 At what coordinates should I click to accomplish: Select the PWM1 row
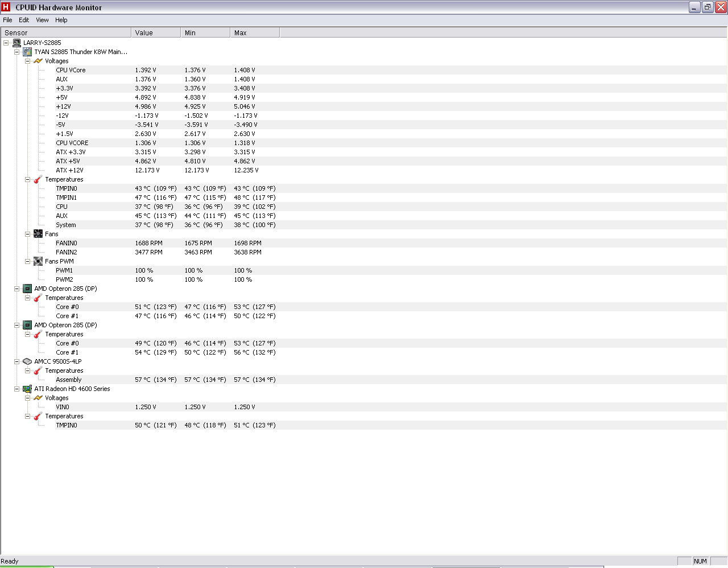click(x=364, y=270)
